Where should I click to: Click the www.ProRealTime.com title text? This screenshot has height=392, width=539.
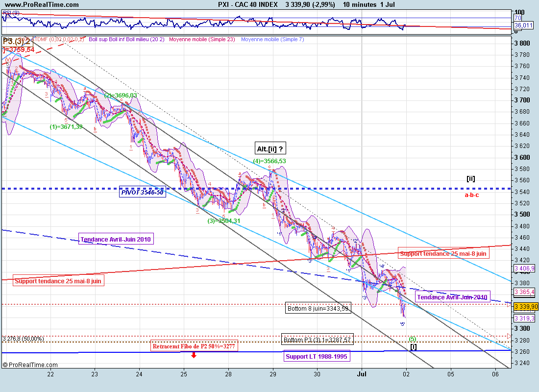click(x=42, y=4)
